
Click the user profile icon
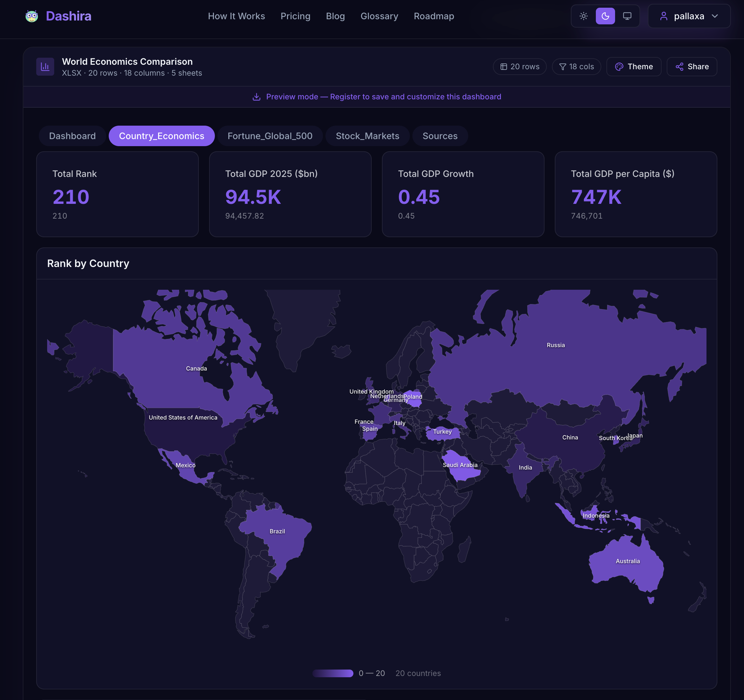pos(664,16)
